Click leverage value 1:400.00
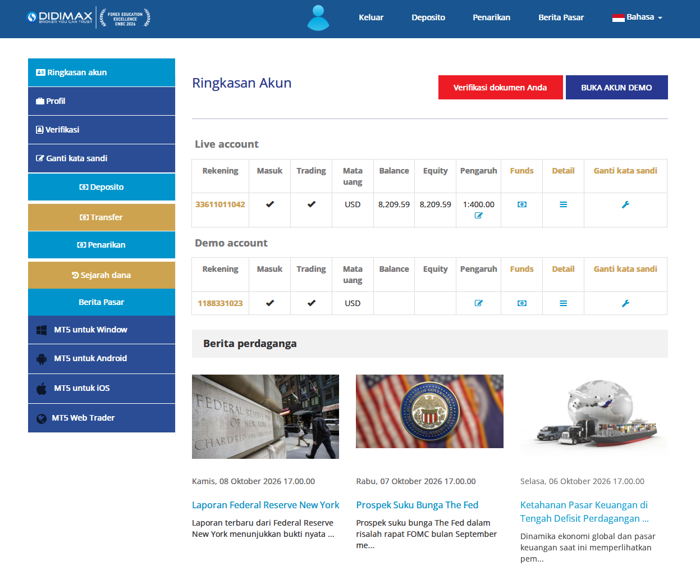The width and height of the screenshot is (700, 588). (x=479, y=204)
